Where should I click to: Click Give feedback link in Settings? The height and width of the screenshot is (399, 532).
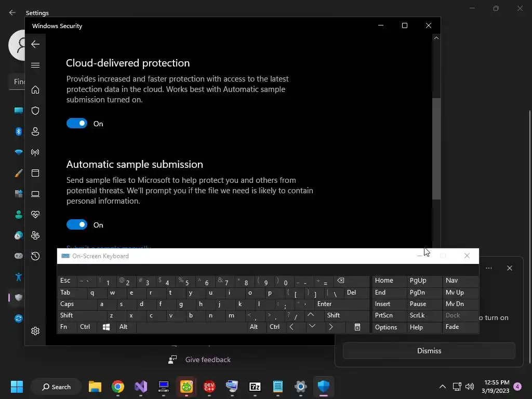(208, 360)
